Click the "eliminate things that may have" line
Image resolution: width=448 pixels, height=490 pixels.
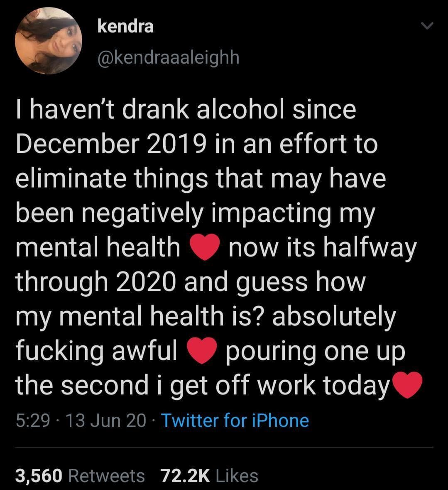(x=201, y=178)
